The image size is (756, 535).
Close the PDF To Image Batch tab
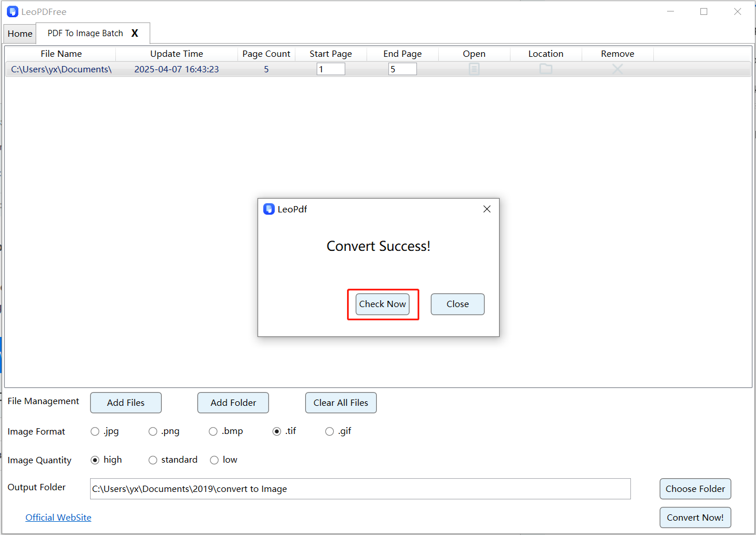pyautogui.click(x=135, y=33)
